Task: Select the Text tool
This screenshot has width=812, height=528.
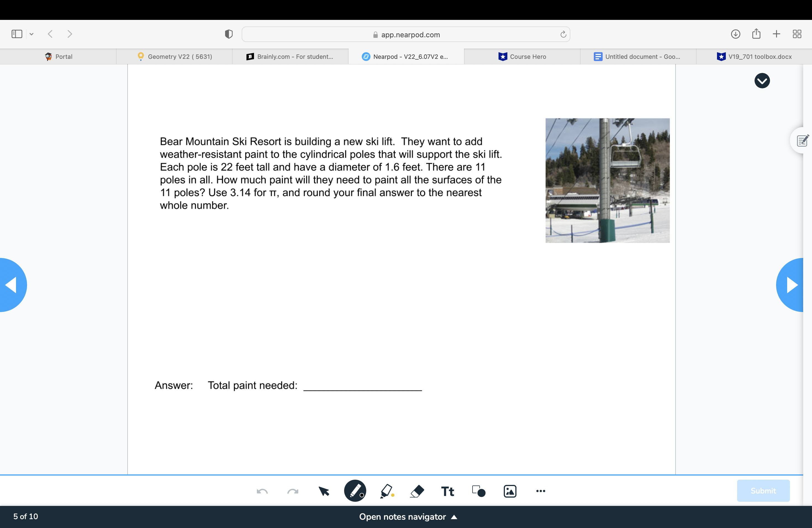Action: pos(447,491)
